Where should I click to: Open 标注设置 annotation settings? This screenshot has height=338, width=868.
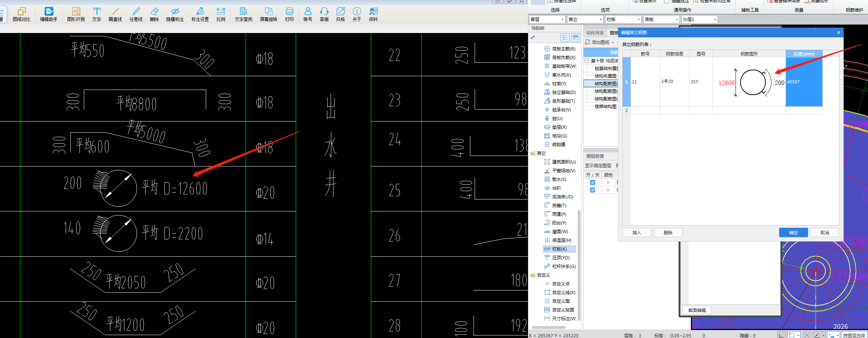coord(200,15)
